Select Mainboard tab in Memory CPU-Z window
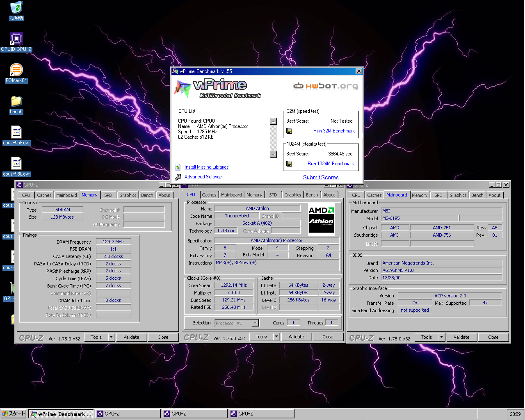This screenshot has height=420, width=525. point(66,195)
